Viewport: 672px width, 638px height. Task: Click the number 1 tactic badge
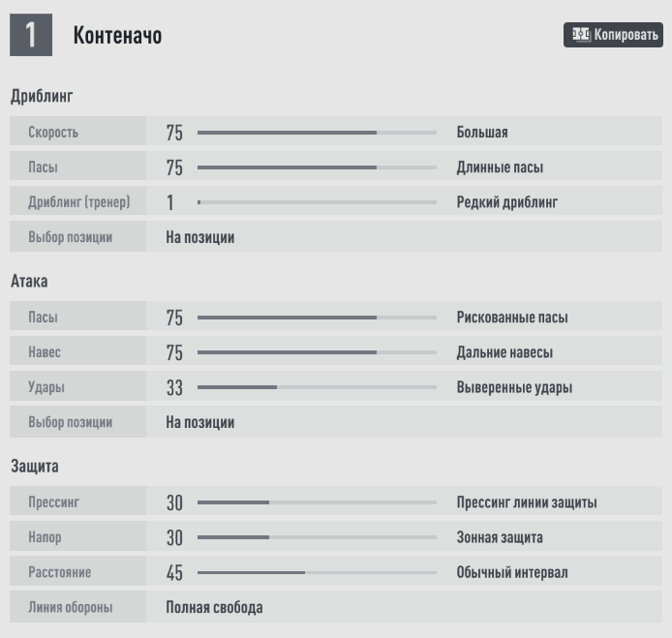(x=31, y=36)
